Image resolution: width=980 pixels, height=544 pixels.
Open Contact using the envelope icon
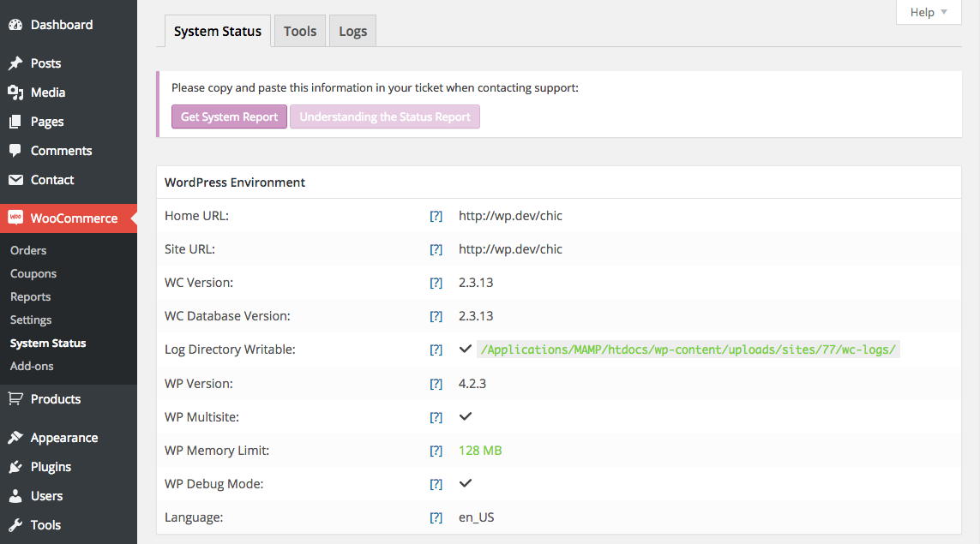(x=15, y=179)
